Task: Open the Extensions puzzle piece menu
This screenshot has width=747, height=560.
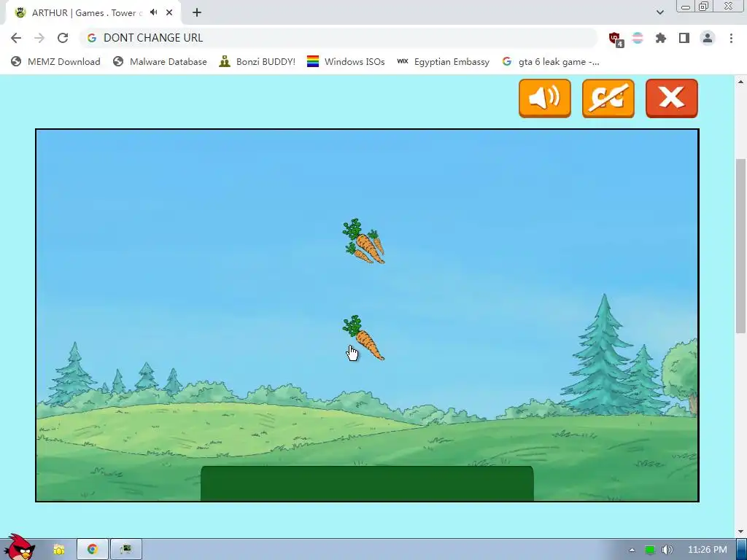Action: (661, 38)
